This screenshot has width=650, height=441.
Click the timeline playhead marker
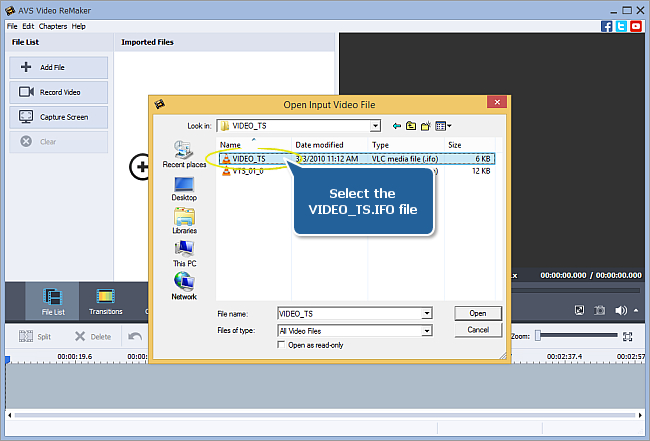point(7,359)
